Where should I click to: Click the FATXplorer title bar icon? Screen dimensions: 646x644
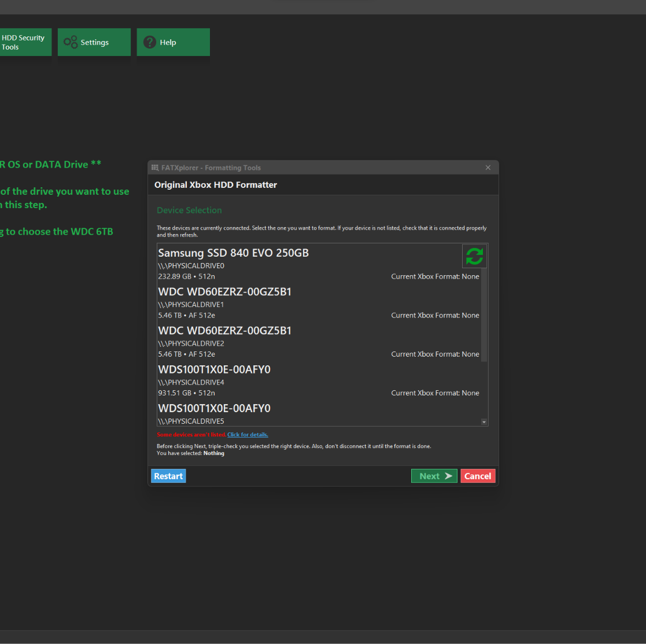pyautogui.click(x=155, y=168)
